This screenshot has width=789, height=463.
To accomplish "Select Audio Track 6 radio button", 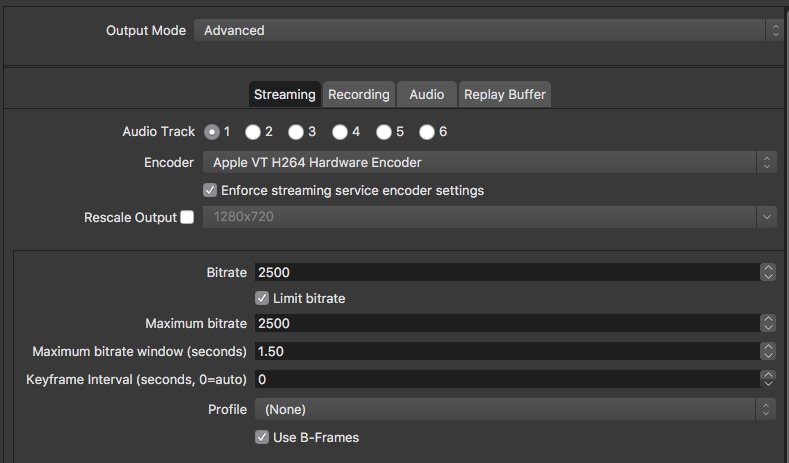I will click(427, 132).
